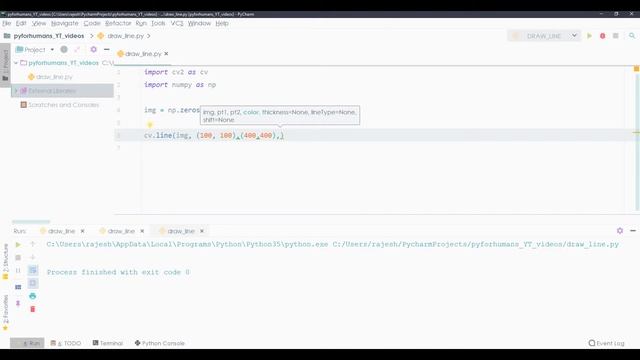Open the Terminal tool window button
The height and width of the screenshot is (360, 640).
[108, 343]
